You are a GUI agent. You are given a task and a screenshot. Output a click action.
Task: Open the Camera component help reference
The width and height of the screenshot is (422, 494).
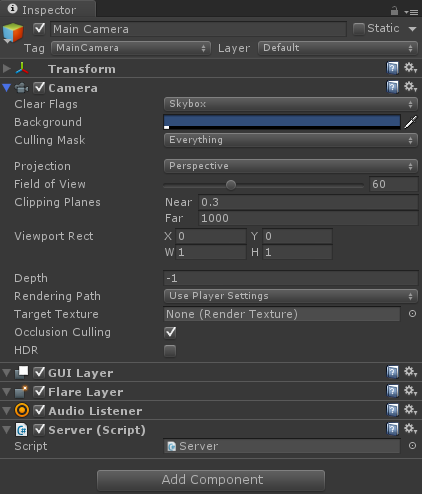pyautogui.click(x=392, y=87)
